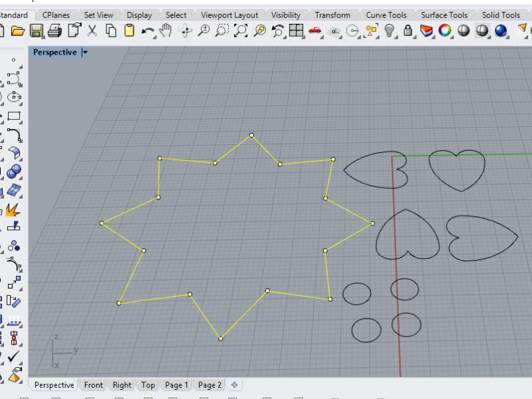Open the Visibility toolbar tab
532x399 pixels.
(x=286, y=15)
